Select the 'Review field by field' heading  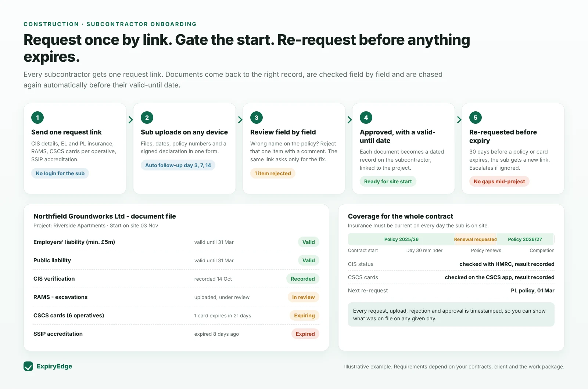click(283, 132)
